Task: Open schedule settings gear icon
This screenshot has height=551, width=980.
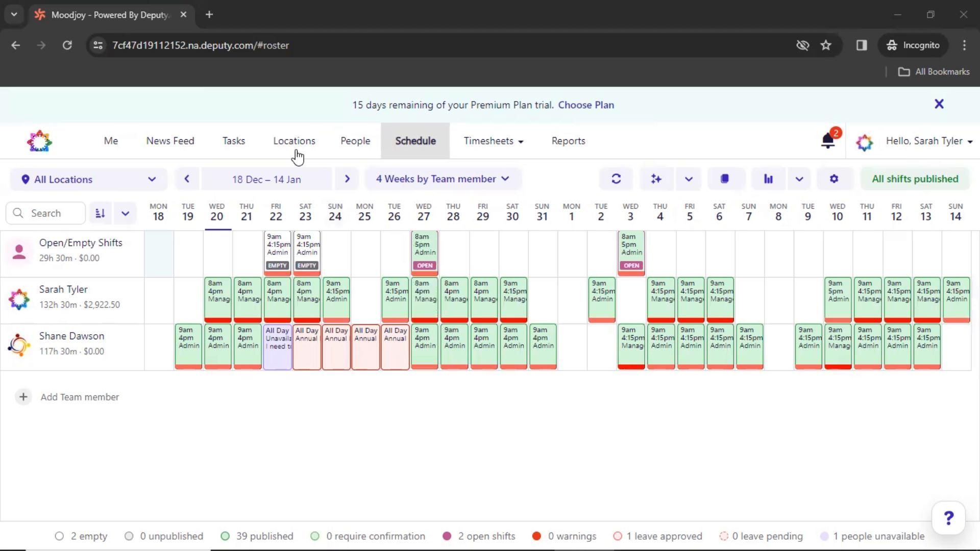Action: pyautogui.click(x=834, y=179)
